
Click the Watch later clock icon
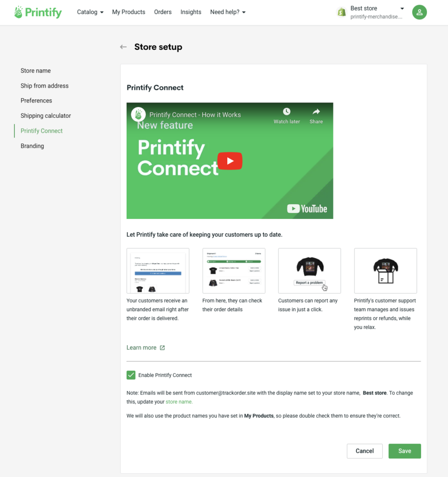click(286, 112)
